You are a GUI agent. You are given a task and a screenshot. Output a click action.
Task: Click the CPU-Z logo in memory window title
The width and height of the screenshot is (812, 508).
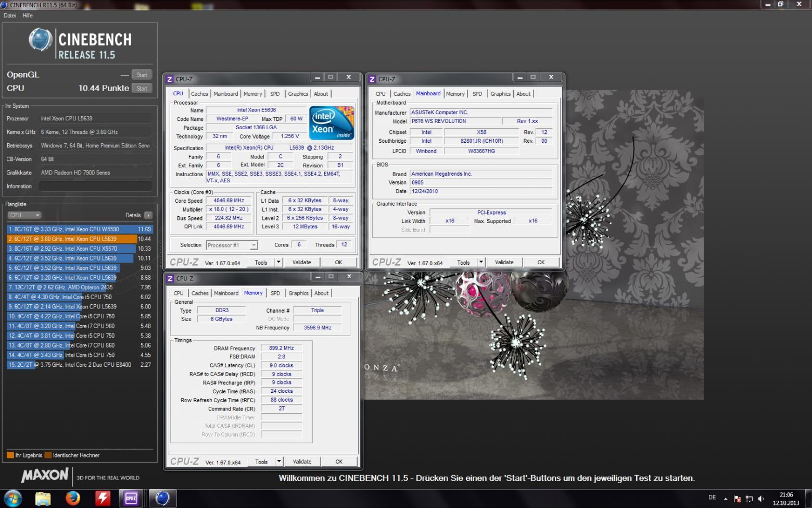[170, 279]
